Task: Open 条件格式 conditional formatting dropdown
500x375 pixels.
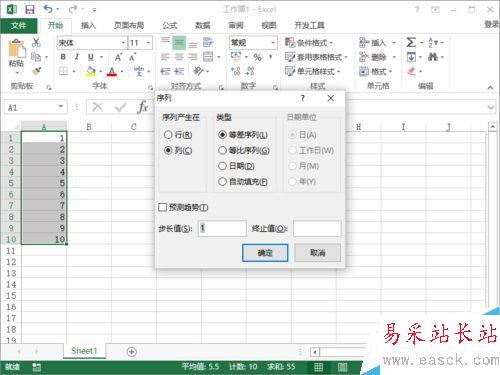Action: pos(309,43)
